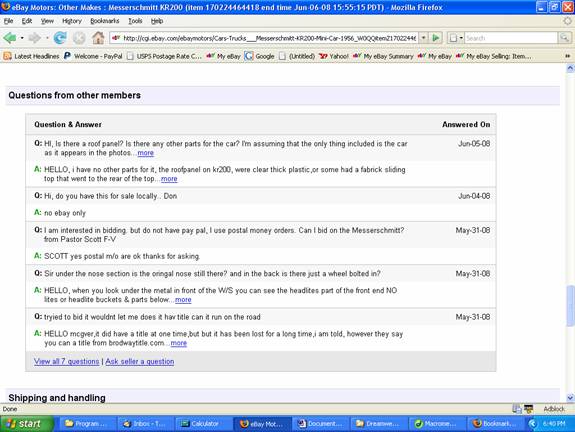Open the My eBay Selling: Item bookmark

tap(494, 56)
